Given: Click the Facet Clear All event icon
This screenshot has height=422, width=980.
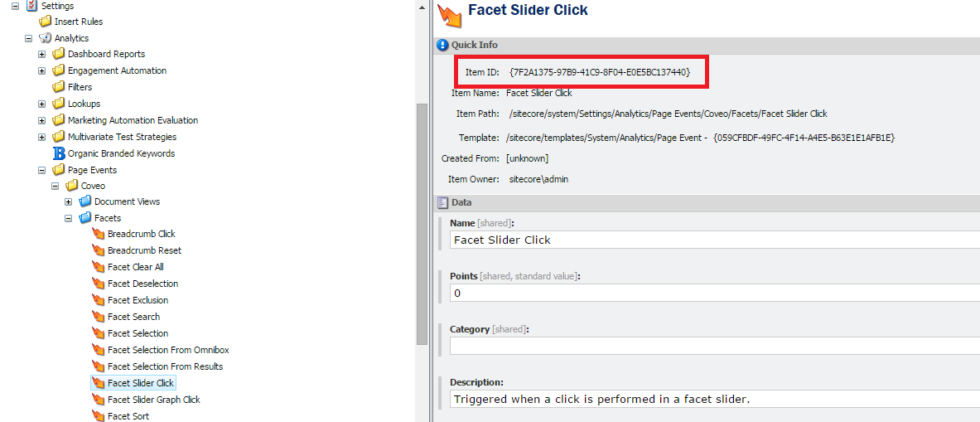Looking at the screenshot, I should tap(98, 267).
